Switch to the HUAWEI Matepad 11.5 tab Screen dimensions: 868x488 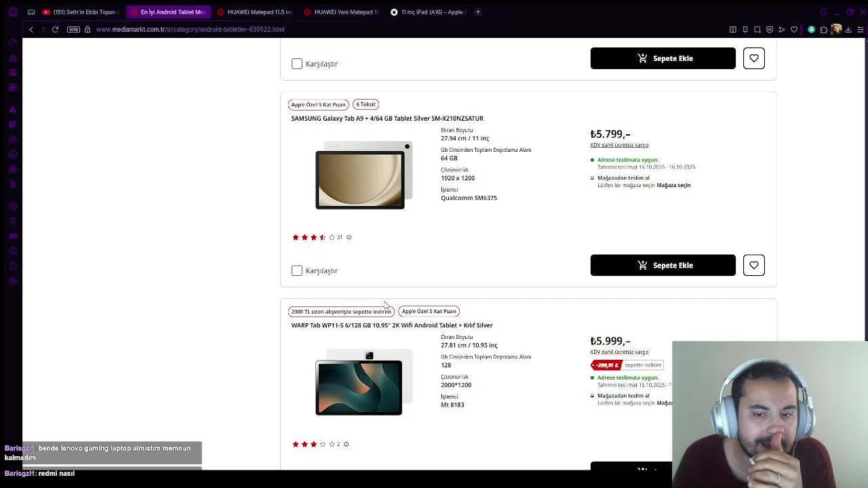(x=259, y=12)
